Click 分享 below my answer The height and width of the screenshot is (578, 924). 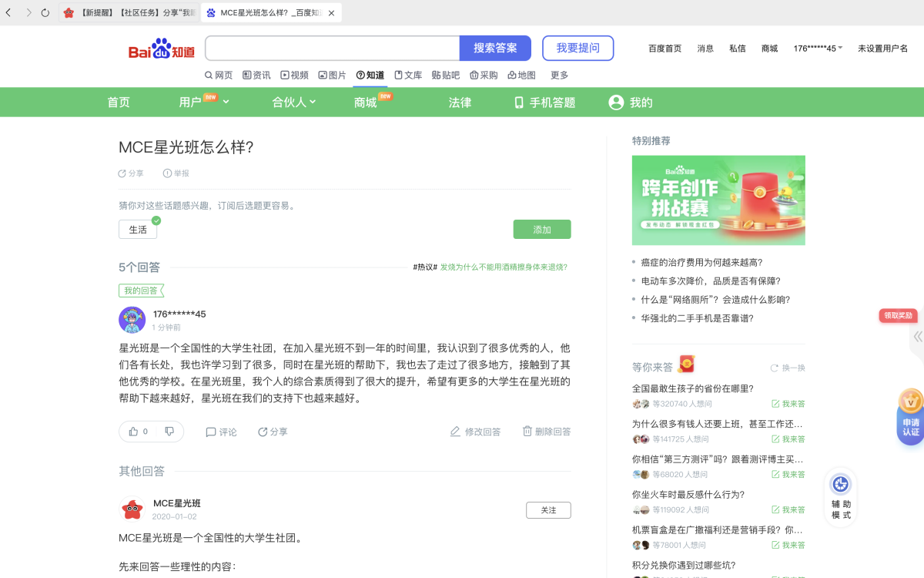[273, 432]
